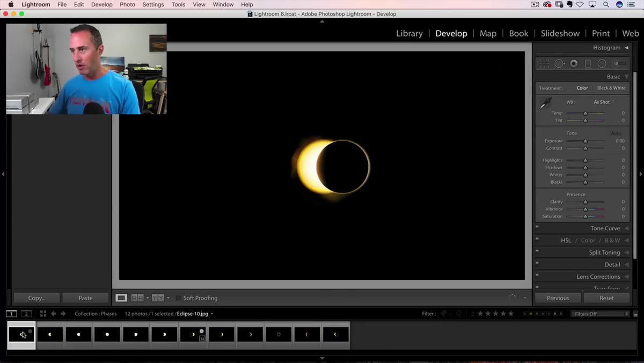Select second filmstrip thumbnail
The width and height of the screenshot is (644, 363).
point(50,335)
